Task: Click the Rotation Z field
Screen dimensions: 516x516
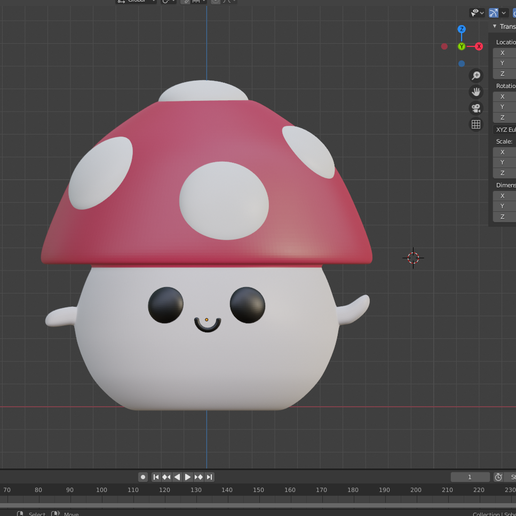Action: pyautogui.click(x=504, y=117)
